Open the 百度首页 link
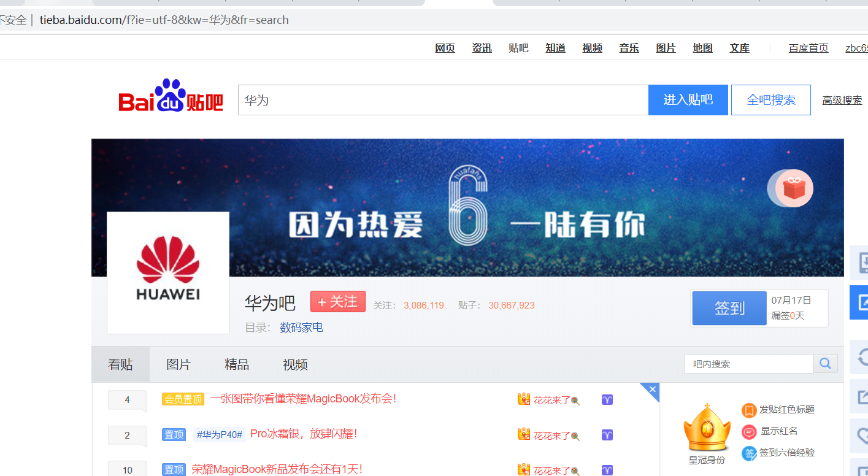Viewport: 868px width, 476px height. tap(808, 48)
